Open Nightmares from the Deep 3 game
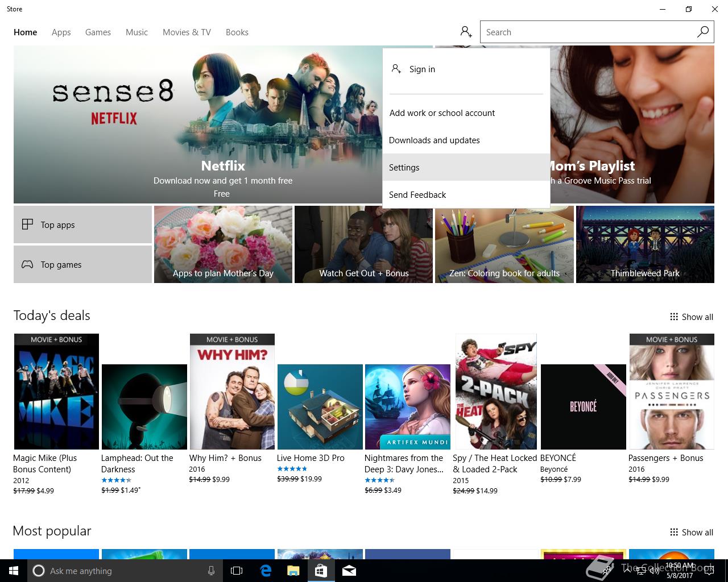 point(408,407)
